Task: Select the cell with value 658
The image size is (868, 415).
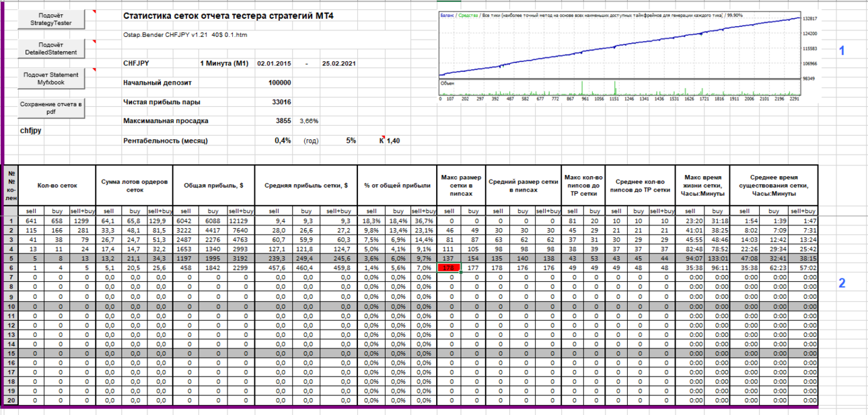Action: (x=57, y=221)
